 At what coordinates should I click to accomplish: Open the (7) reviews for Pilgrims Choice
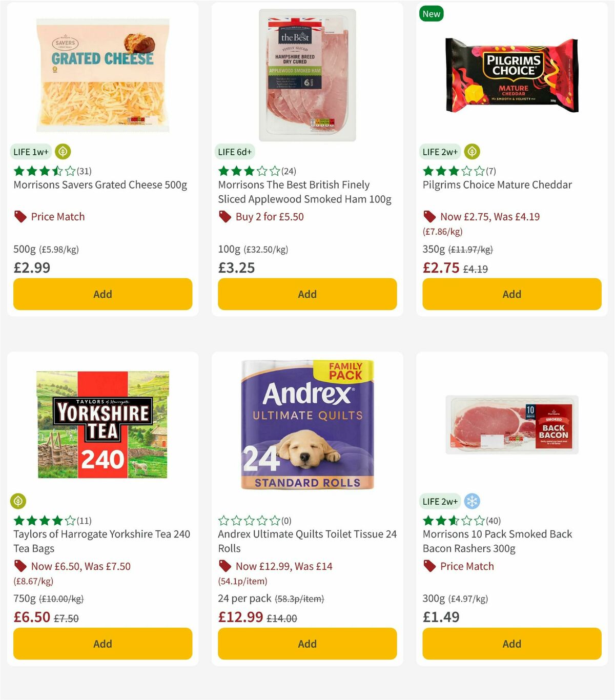coord(490,171)
